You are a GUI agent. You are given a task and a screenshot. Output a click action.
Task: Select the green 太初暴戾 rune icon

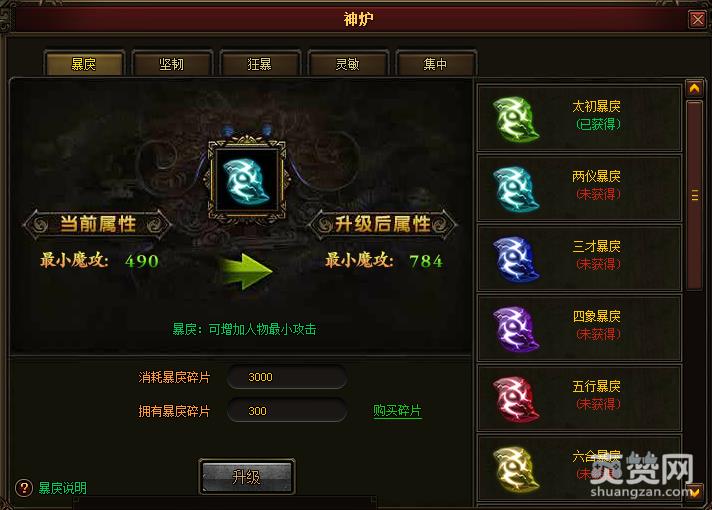(516, 119)
